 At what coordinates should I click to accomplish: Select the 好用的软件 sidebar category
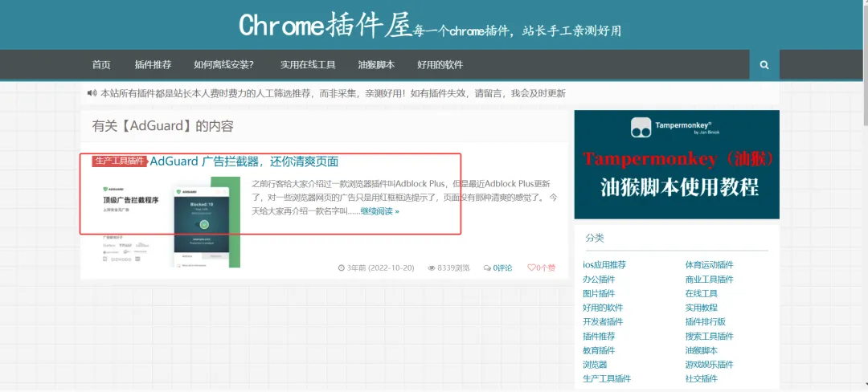point(603,308)
